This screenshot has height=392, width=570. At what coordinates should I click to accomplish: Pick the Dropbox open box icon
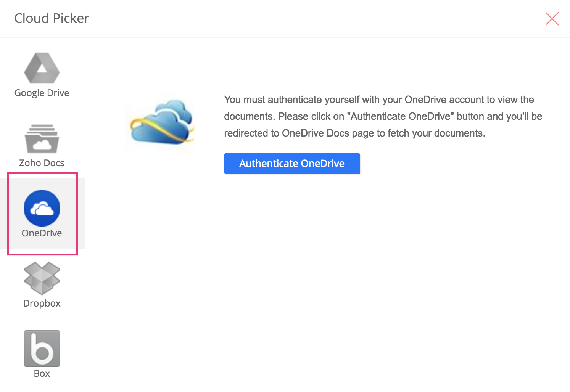click(x=42, y=278)
